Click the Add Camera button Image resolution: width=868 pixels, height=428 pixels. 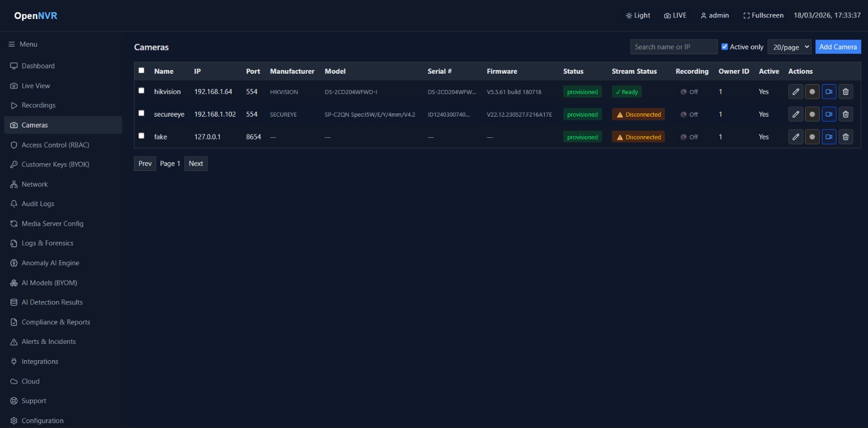[x=838, y=47]
